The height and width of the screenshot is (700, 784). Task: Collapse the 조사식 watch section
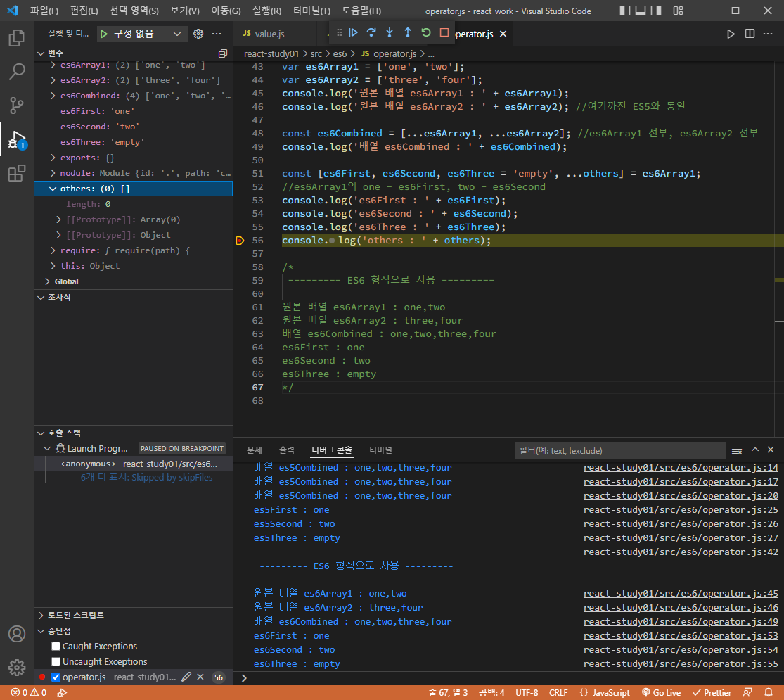pos(41,297)
